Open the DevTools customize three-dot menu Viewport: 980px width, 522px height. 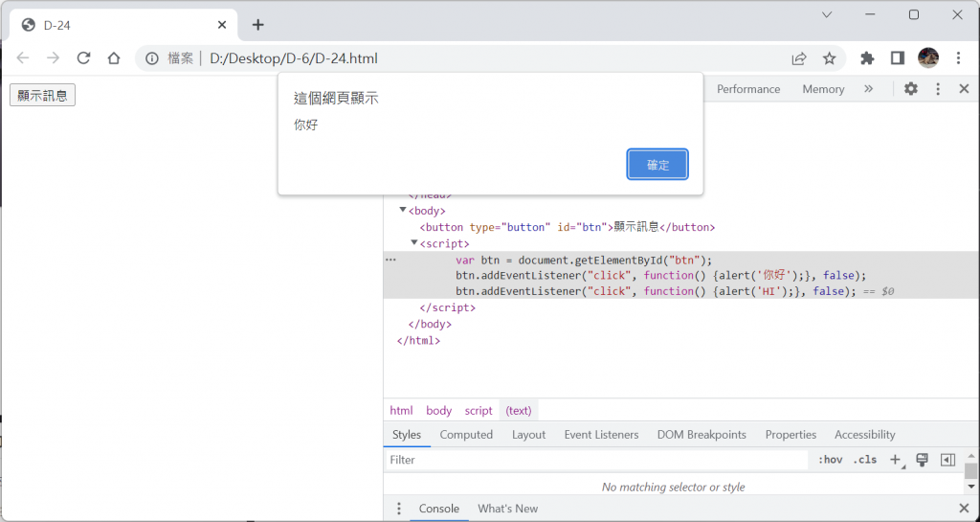(x=938, y=89)
